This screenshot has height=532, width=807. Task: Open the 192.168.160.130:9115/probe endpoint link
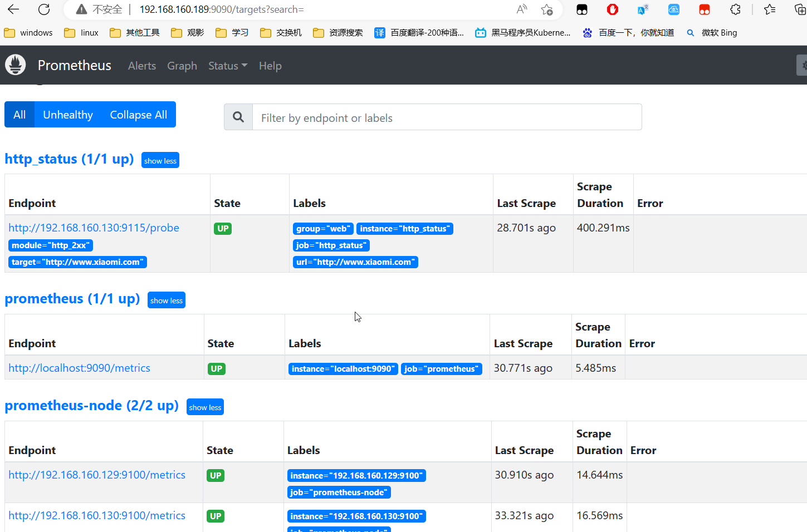[94, 228]
